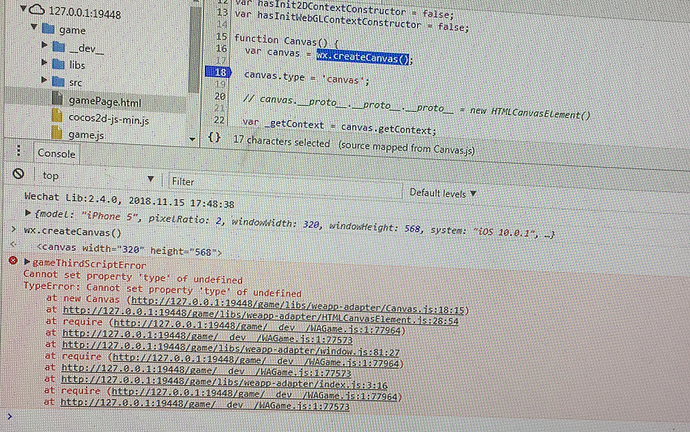Screen dimensions: 690x432
Task: Click the 'source mapped from Canvas.js' text
Action: 407,147
